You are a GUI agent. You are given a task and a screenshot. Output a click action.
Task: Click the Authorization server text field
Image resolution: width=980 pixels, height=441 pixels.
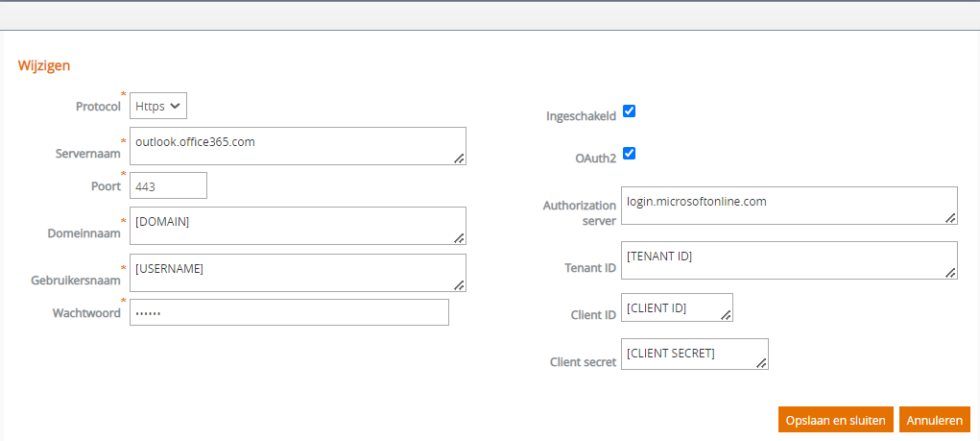coord(789,206)
